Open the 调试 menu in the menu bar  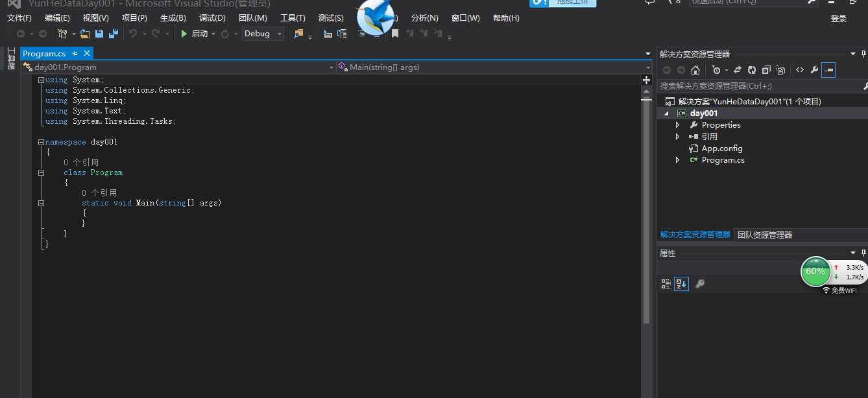211,18
